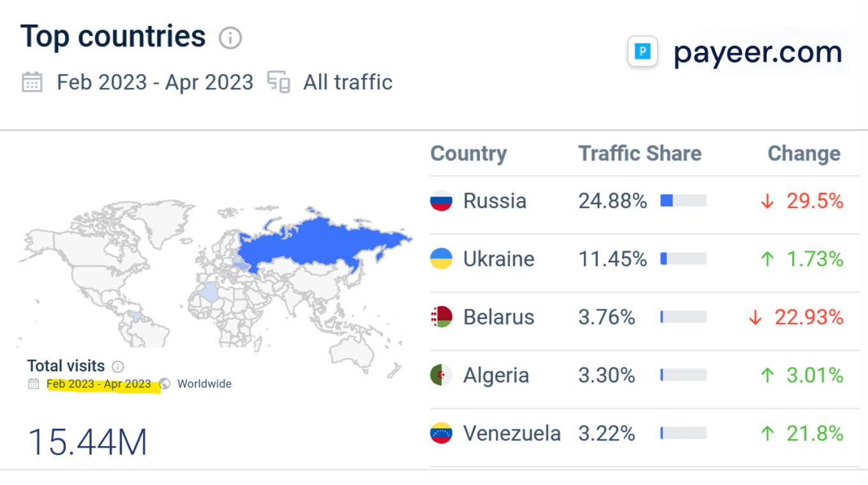The width and height of the screenshot is (868, 485).
Task: Sort by Traffic Share column header
Action: coord(640,153)
